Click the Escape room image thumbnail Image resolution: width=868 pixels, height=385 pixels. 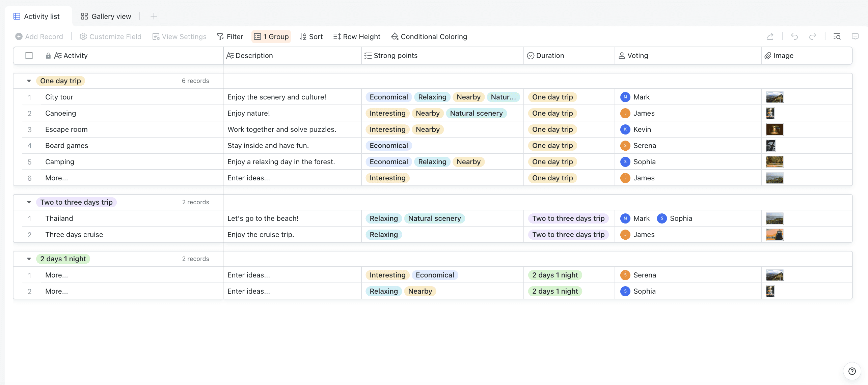775,129
